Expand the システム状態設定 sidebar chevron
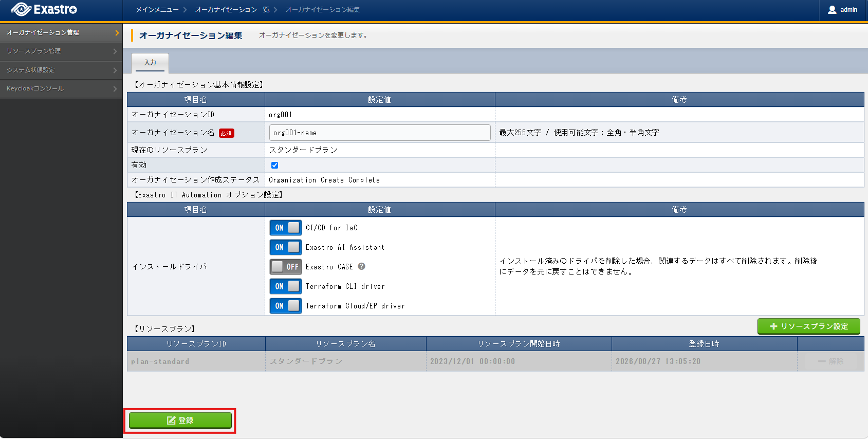Screen dimensions: 868x439 [x=115, y=70]
